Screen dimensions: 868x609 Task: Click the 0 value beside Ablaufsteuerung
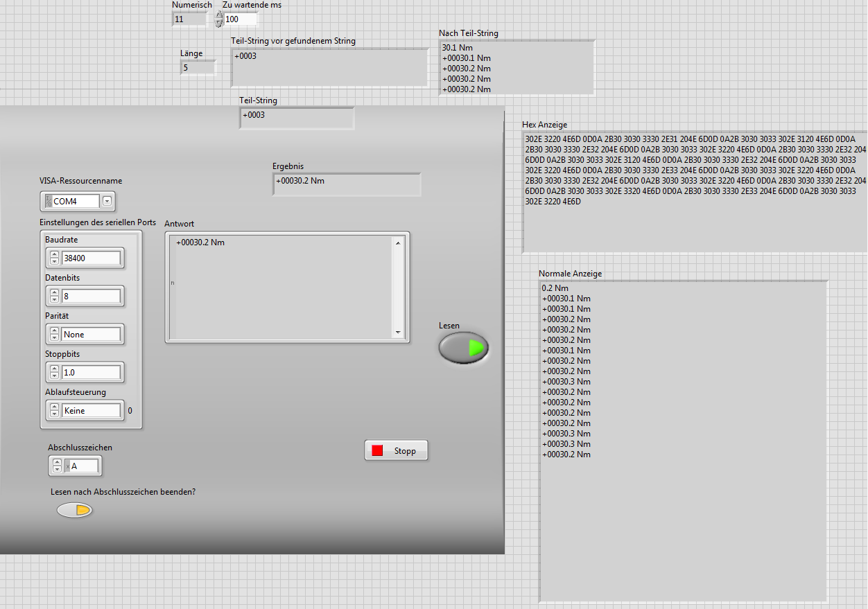130,410
